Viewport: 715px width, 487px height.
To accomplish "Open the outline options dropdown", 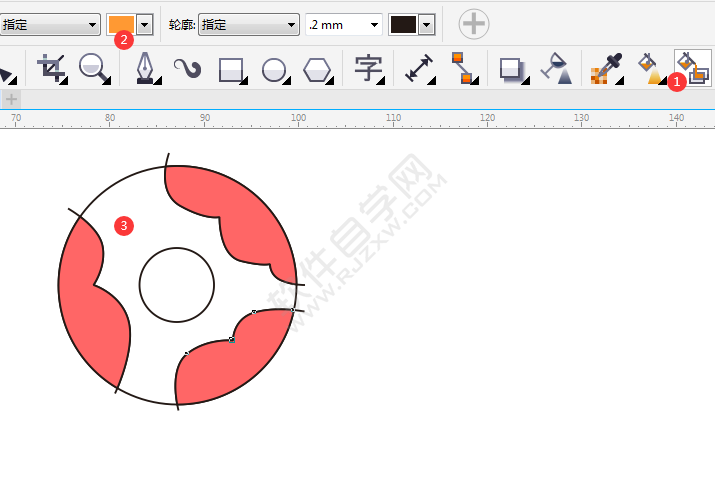I will (x=249, y=24).
